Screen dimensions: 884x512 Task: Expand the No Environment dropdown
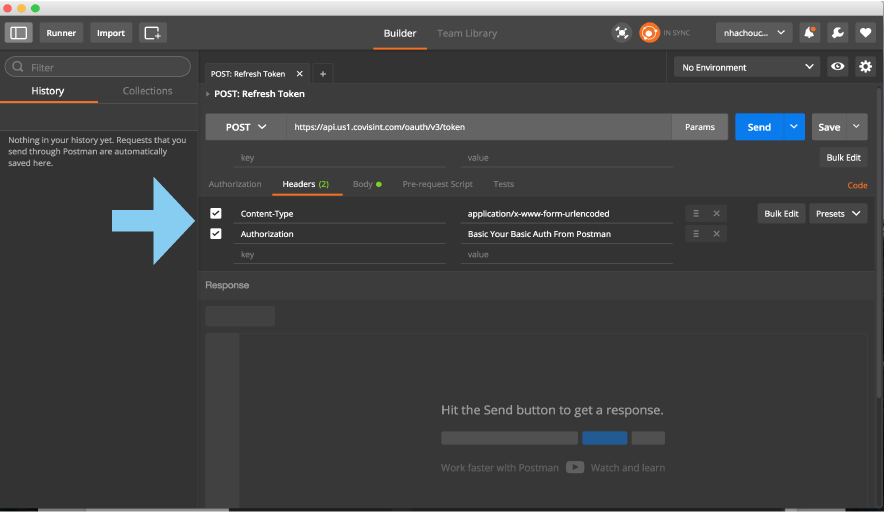[x=746, y=67]
